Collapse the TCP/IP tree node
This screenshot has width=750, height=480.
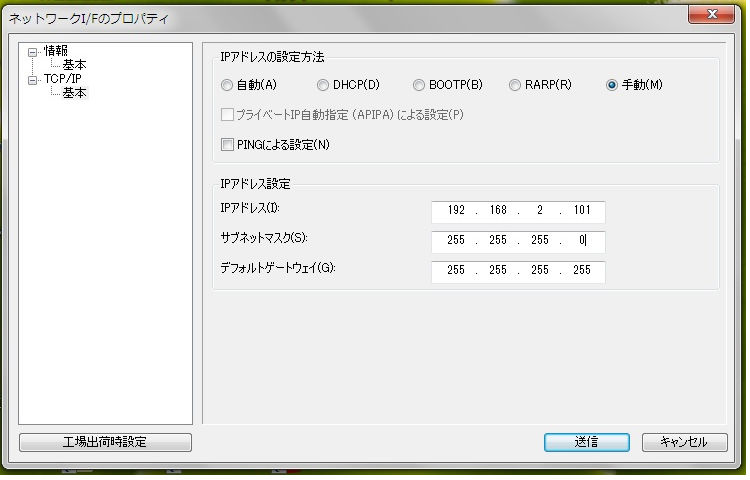[x=33, y=80]
